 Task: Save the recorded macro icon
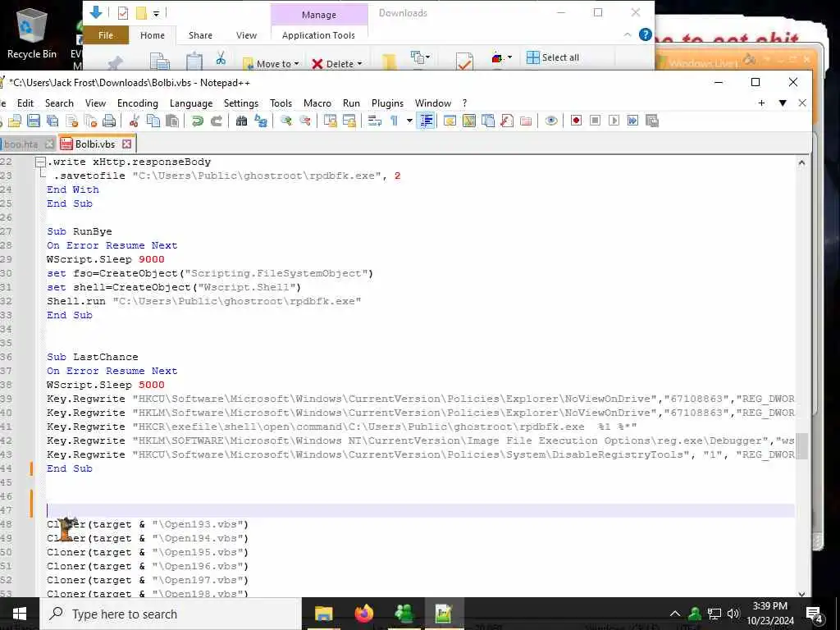652,121
